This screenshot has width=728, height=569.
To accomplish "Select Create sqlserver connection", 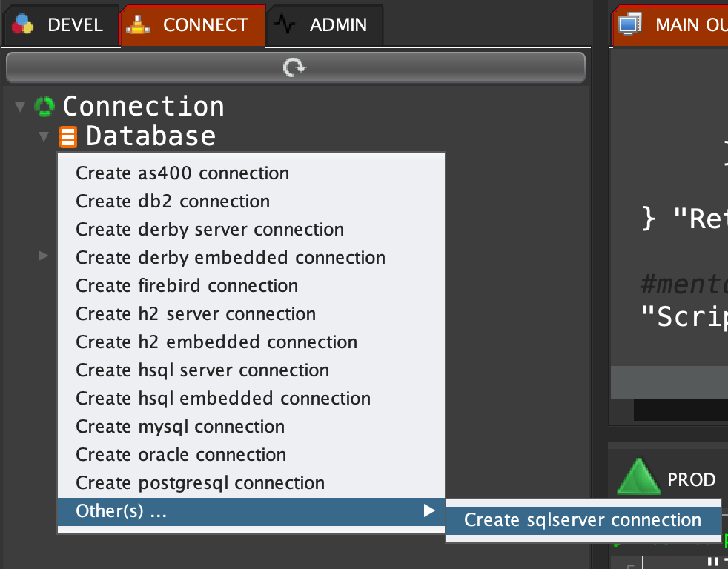I will pyautogui.click(x=582, y=520).
